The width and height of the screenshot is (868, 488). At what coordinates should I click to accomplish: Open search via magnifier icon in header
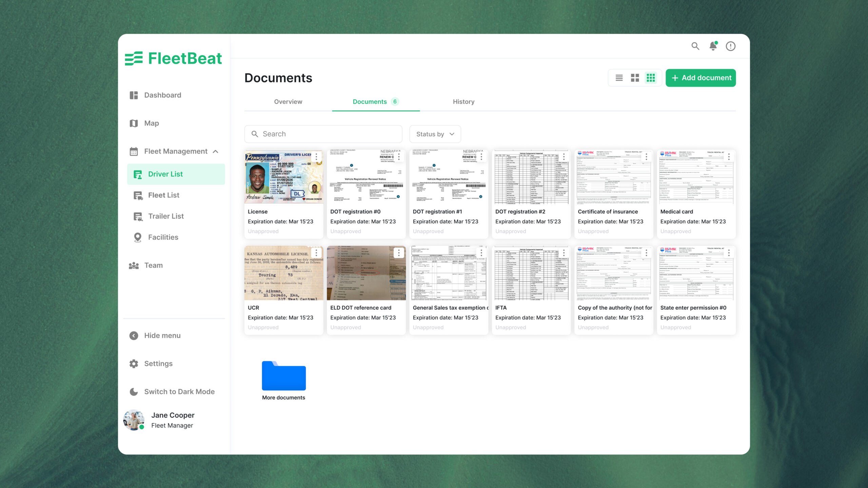pos(695,46)
